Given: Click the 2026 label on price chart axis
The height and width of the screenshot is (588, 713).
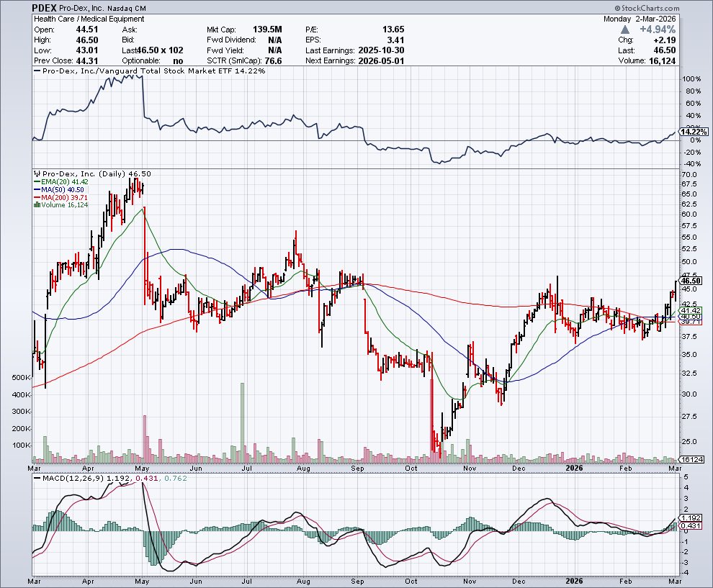Looking at the screenshot, I should (x=574, y=468).
